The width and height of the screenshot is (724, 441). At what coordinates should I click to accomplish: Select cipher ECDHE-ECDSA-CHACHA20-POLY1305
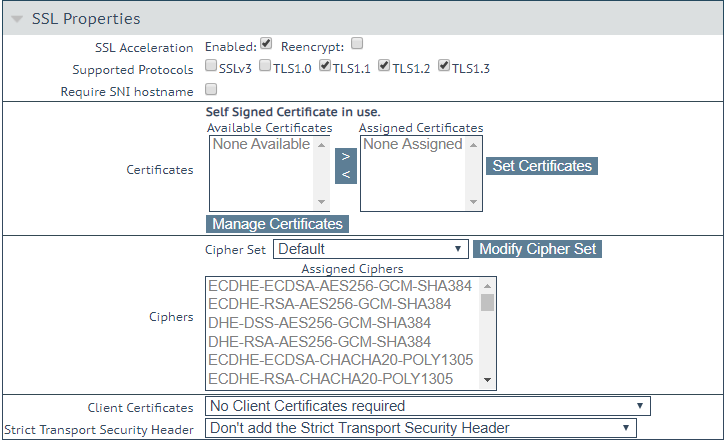click(x=341, y=360)
